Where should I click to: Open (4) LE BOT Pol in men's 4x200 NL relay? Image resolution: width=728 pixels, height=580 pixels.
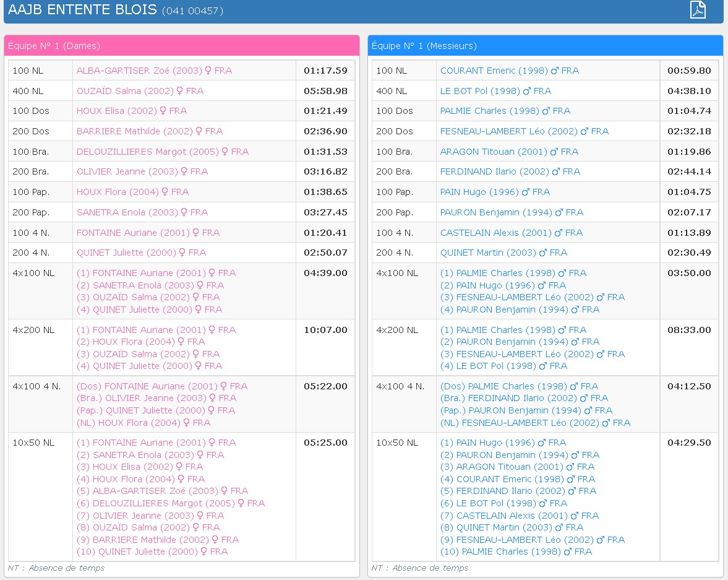(x=503, y=366)
